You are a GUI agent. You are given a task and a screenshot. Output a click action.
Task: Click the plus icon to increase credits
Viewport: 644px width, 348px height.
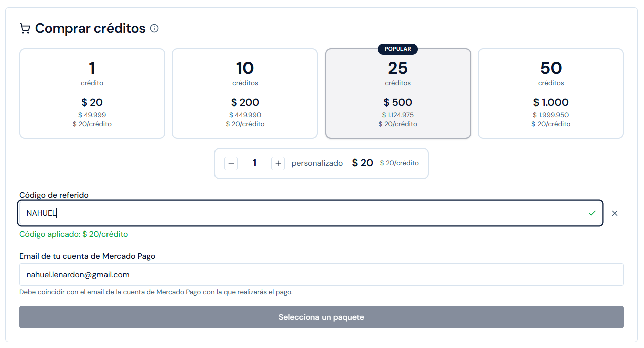click(278, 163)
